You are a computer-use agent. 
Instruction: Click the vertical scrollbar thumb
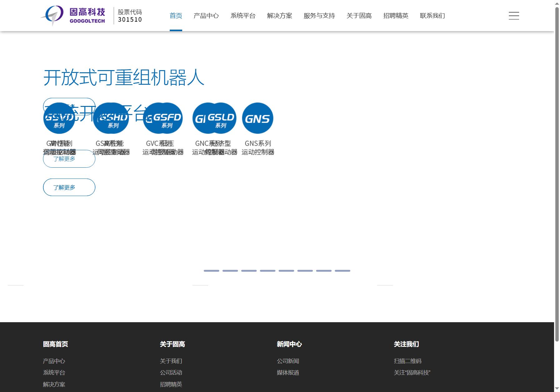557,174
